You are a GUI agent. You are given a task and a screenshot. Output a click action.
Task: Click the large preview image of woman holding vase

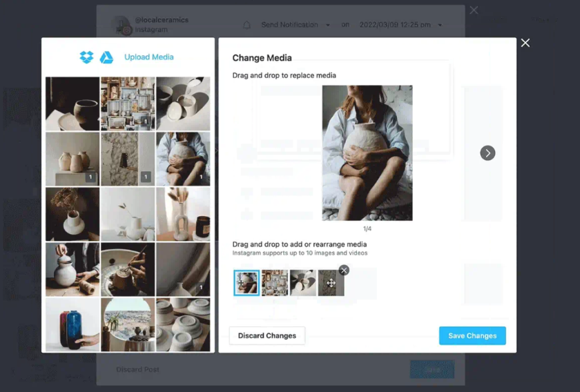click(x=367, y=153)
